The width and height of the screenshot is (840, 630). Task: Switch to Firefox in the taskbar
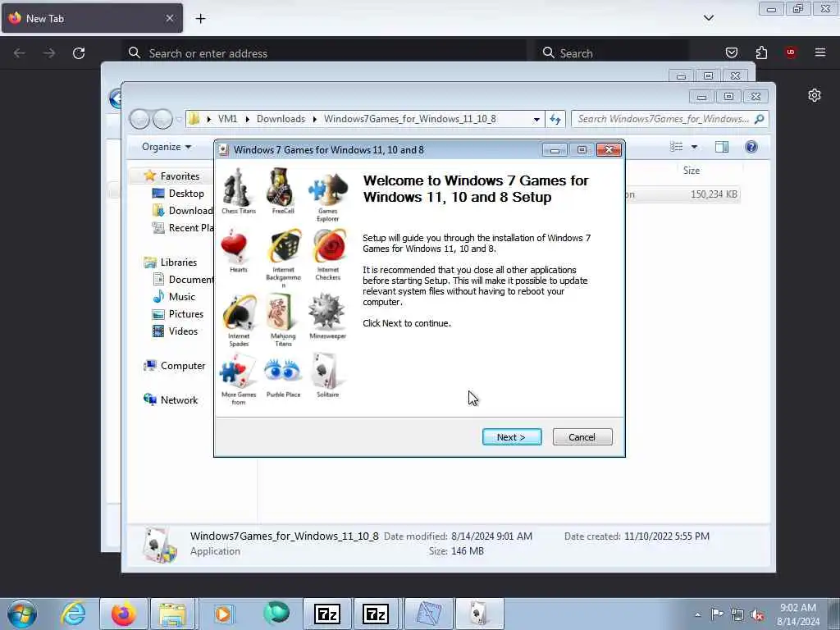pyautogui.click(x=124, y=614)
